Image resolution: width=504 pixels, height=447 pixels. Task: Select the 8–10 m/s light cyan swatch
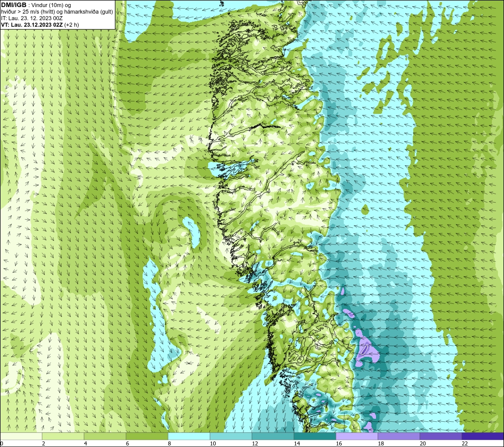[189, 436]
